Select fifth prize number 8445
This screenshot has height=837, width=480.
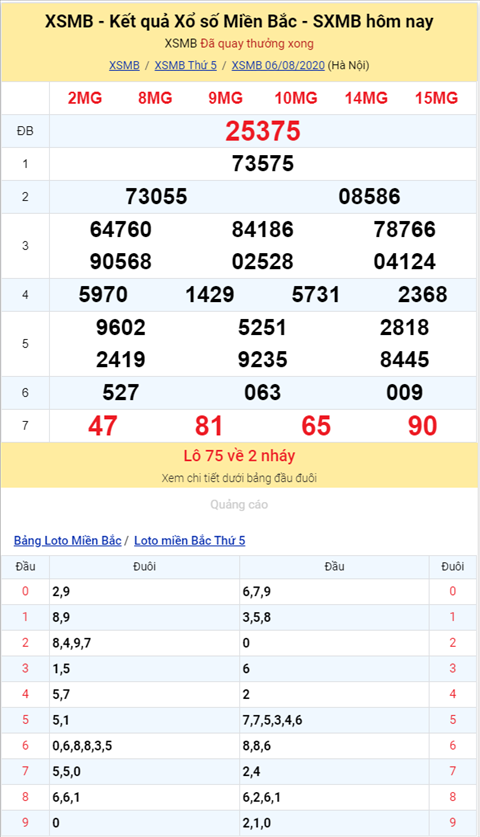405,360
